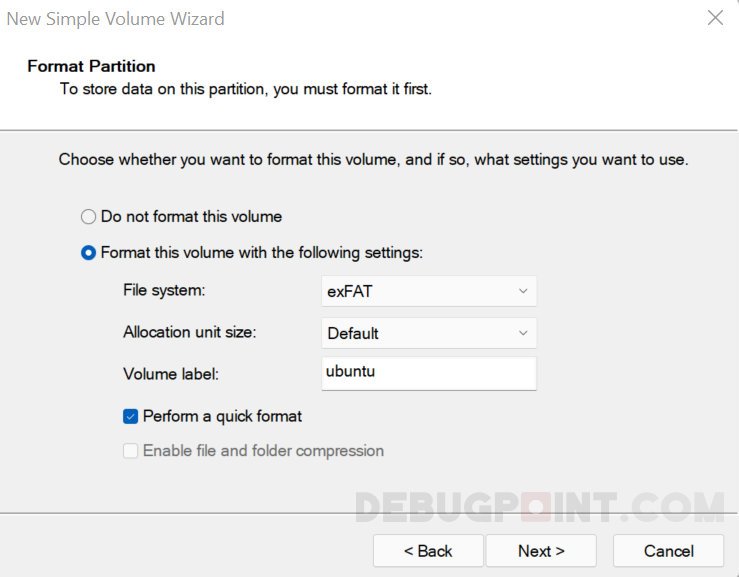Click the chevron arrow on File system combo
Viewport: 739px width, 577px height.
522,291
